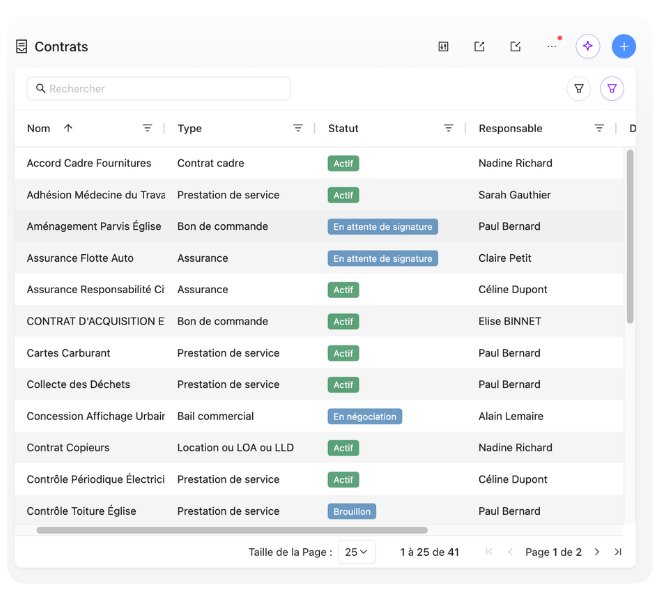Click the Contrat cadre type cell

pyautogui.click(x=210, y=163)
